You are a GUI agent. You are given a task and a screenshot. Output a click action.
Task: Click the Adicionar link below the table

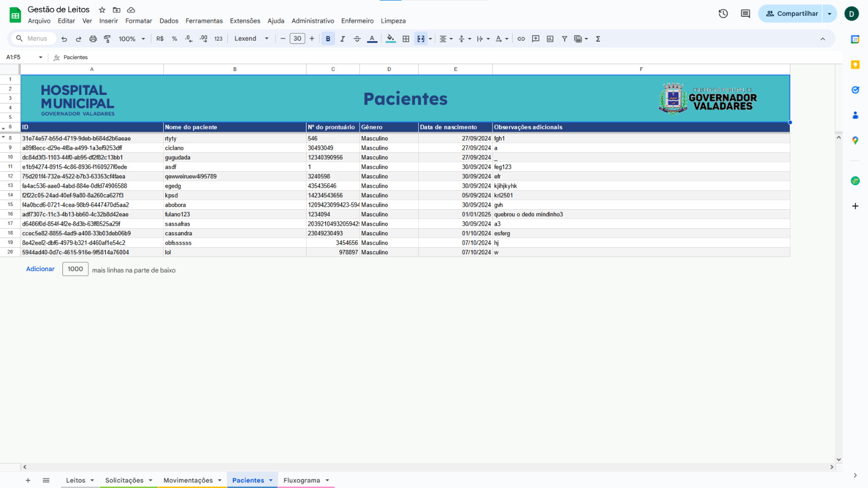click(x=40, y=269)
